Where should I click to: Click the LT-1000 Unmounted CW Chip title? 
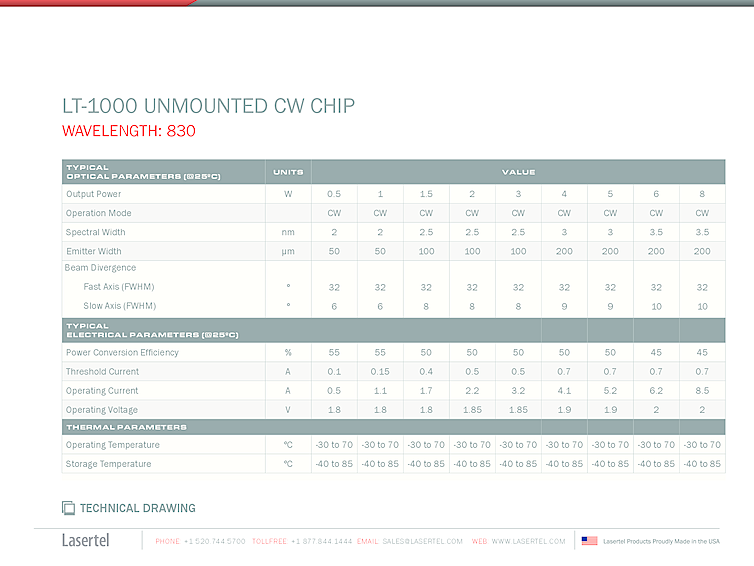tap(208, 106)
